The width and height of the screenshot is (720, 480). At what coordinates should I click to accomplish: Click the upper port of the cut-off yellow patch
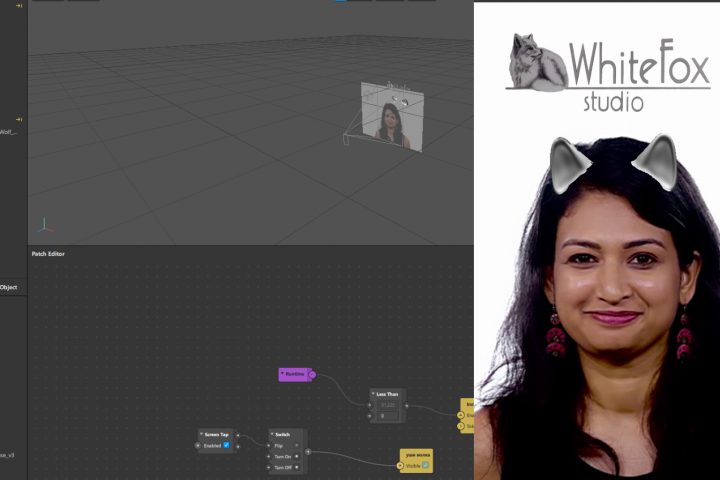(461, 415)
